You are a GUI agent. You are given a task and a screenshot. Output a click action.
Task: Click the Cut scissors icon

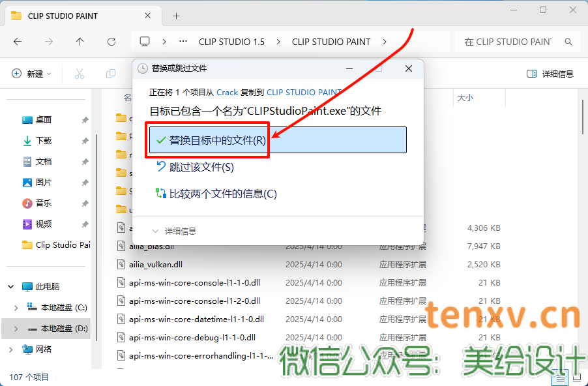80,74
